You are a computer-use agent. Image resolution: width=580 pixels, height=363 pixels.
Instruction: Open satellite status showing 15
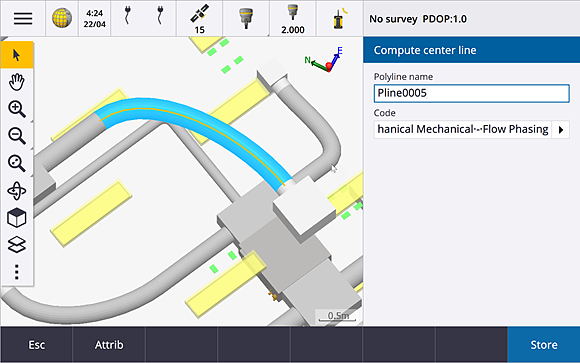click(200, 19)
